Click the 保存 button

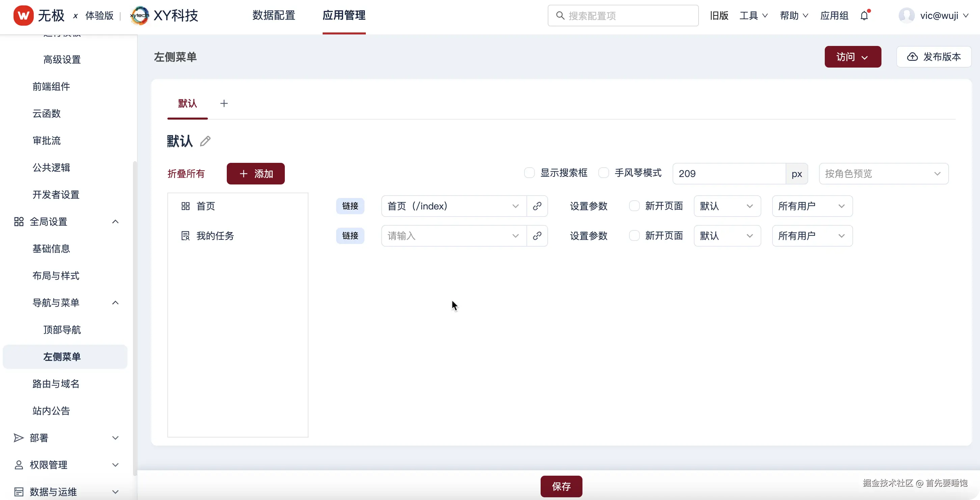(x=561, y=486)
